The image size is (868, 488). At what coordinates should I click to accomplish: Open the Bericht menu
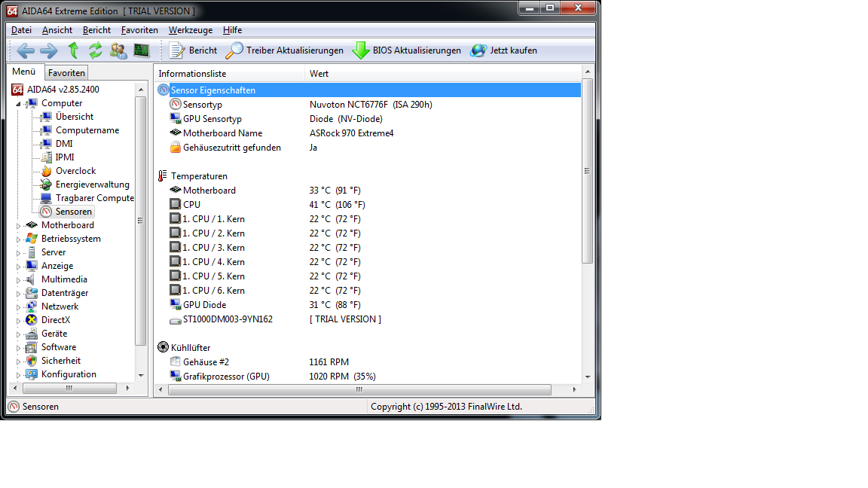click(x=97, y=30)
